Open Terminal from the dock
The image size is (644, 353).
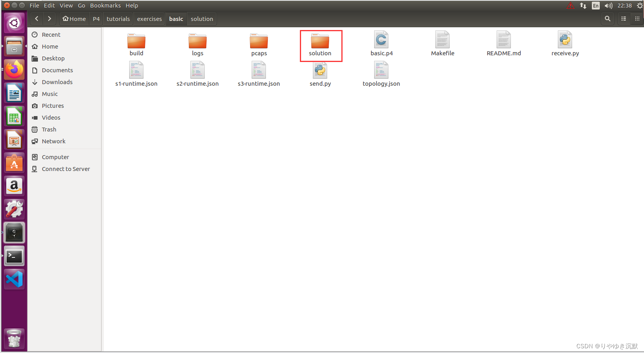point(14,256)
